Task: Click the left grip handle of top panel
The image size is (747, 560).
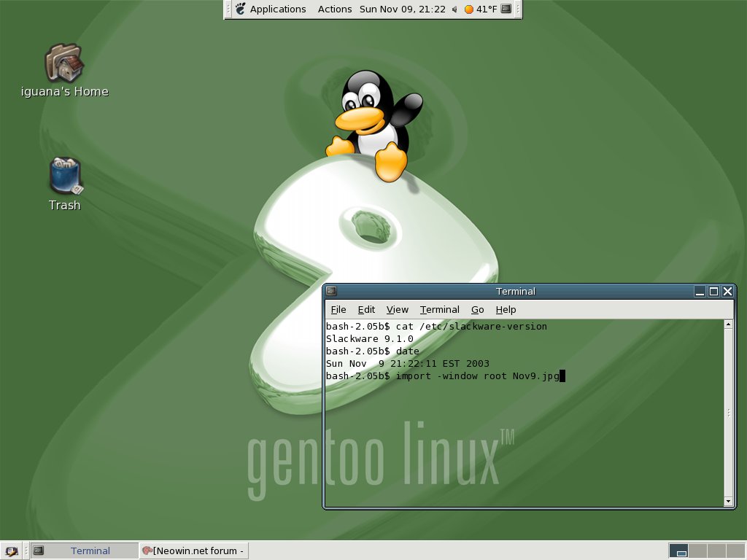Action: point(228,9)
